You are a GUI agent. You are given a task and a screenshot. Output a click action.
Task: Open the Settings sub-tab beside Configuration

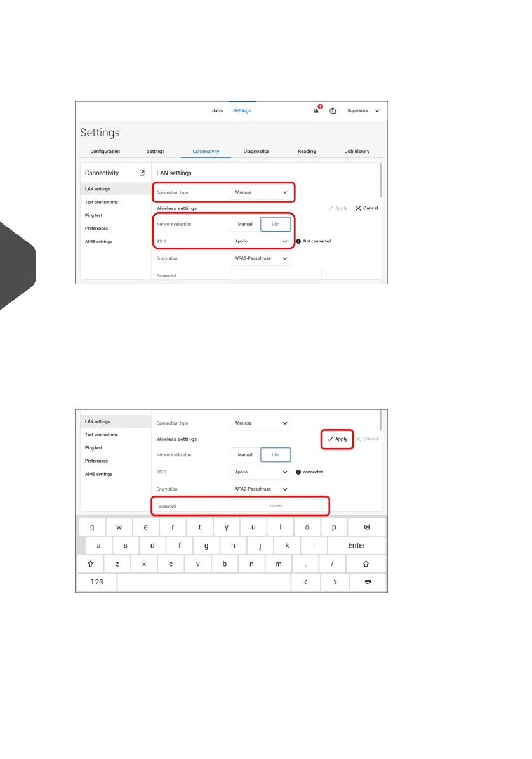tap(156, 152)
